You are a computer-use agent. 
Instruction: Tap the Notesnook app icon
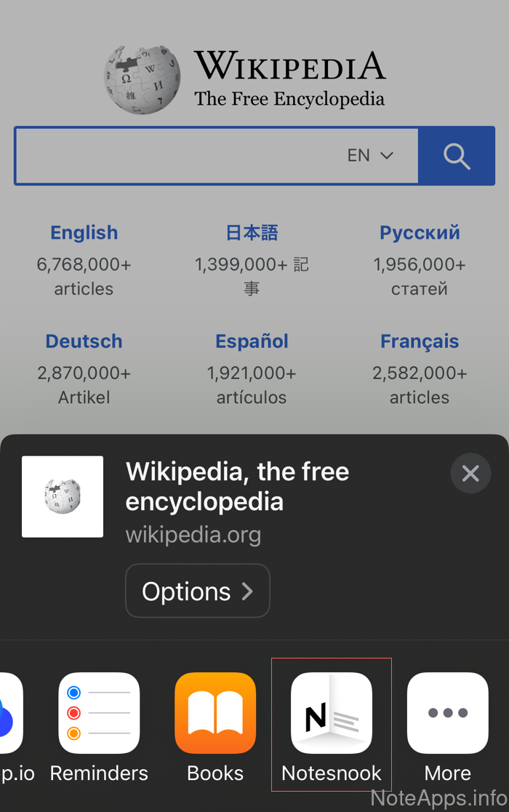click(332, 713)
